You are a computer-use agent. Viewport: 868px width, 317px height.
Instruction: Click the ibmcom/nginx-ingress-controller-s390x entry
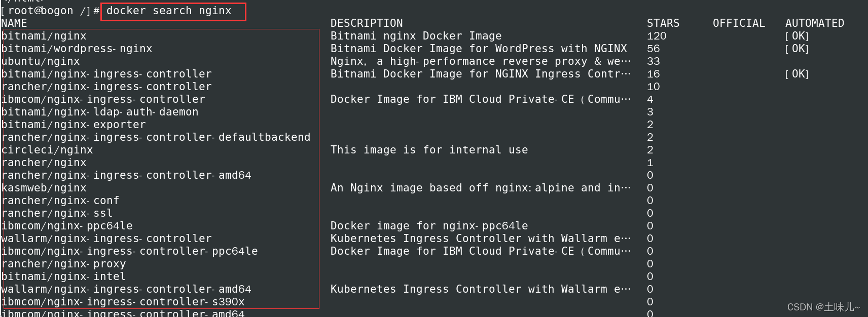pos(123,302)
